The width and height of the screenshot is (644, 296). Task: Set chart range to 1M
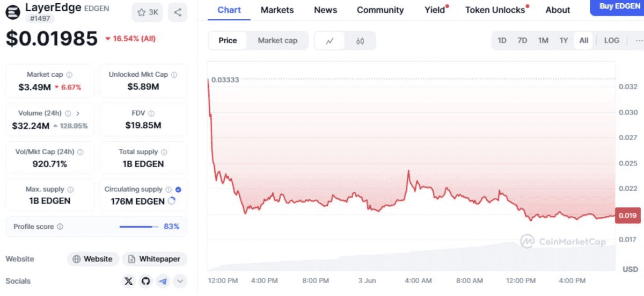click(543, 40)
